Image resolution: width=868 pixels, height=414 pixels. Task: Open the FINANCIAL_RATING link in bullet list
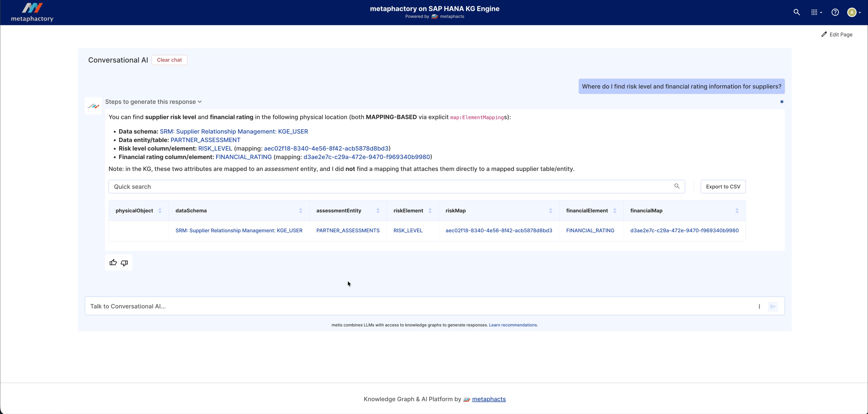(244, 157)
